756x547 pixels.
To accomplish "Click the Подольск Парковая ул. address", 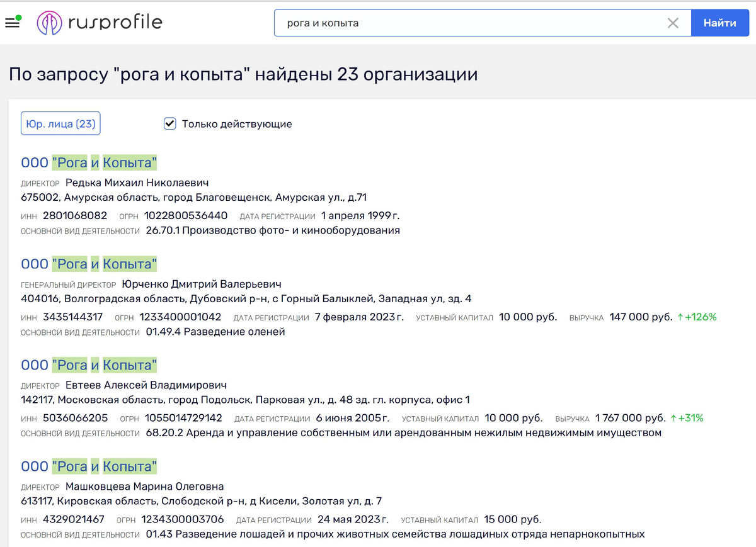I will pos(245,400).
